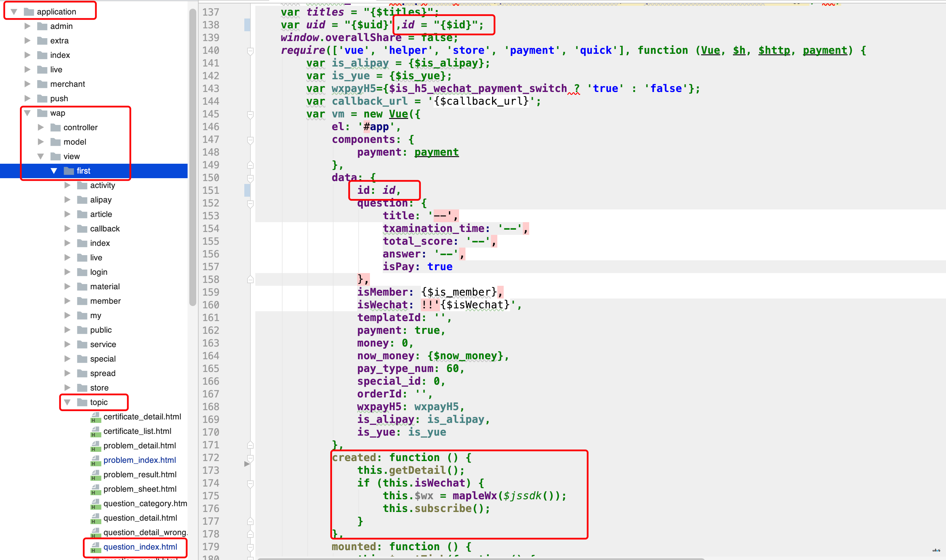Image resolution: width=946 pixels, height=560 pixels.
Task: Toggle code fold marker at line 145
Action: (x=250, y=114)
